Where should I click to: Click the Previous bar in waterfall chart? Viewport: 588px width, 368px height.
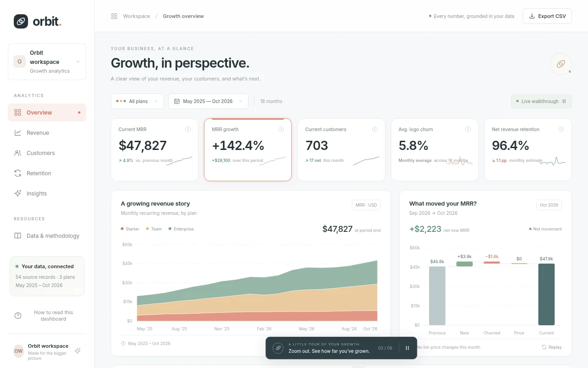pos(437,296)
